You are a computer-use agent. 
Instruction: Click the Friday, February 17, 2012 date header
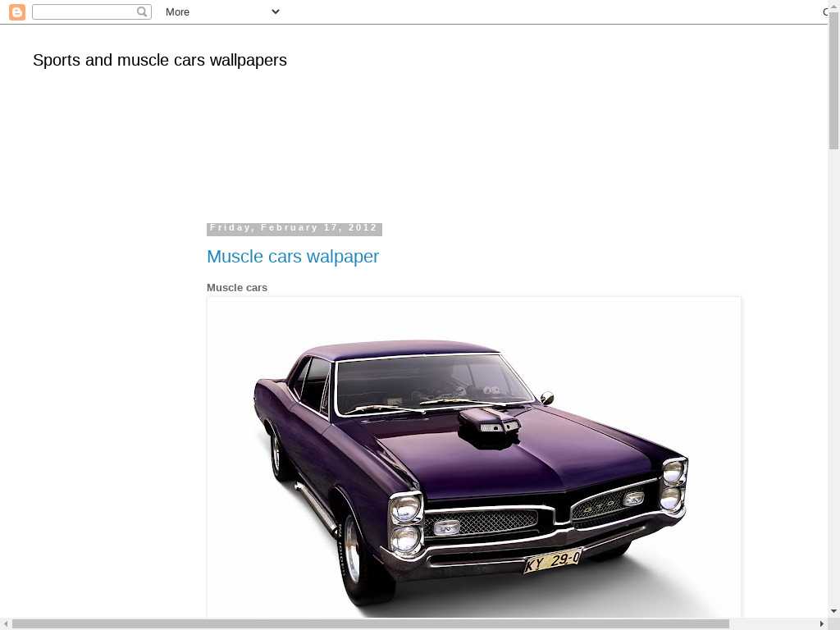point(294,229)
